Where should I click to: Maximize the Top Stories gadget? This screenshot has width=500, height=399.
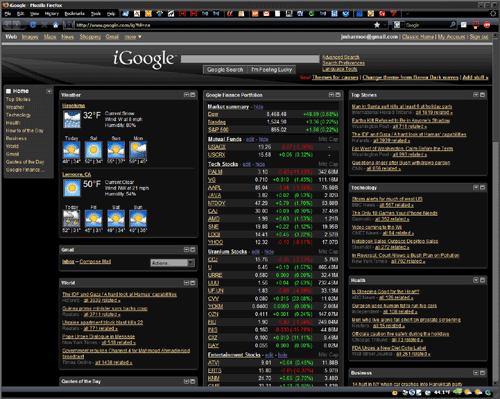point(482,95)
